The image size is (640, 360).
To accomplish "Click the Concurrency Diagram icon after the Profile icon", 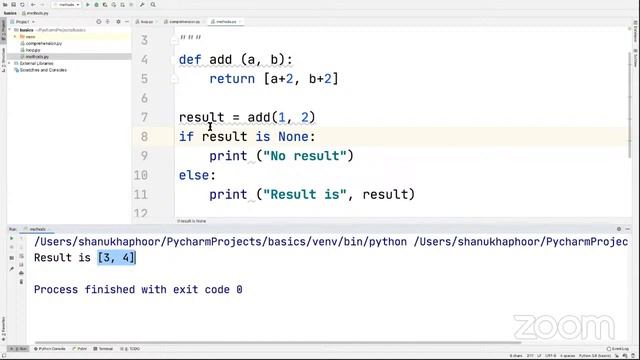I will 122,4.
